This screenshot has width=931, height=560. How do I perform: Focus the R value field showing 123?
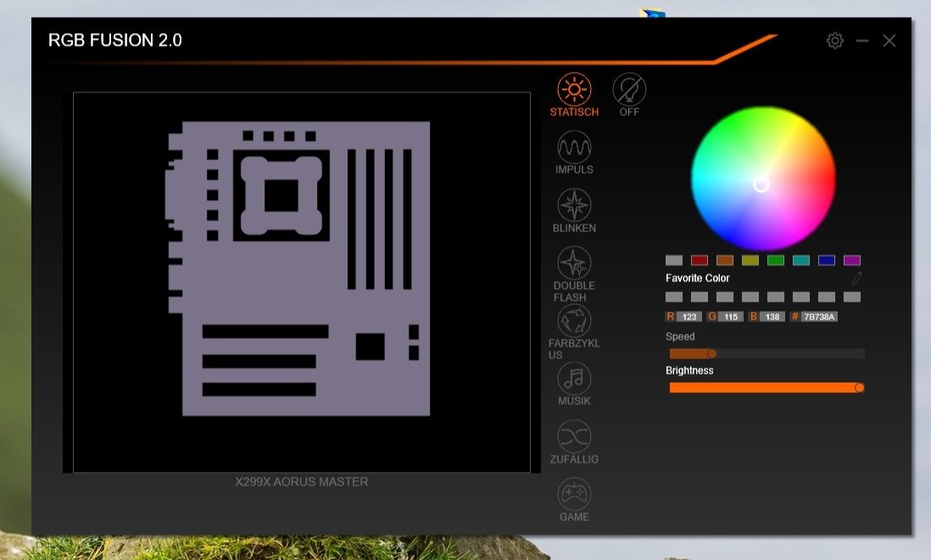689,317
